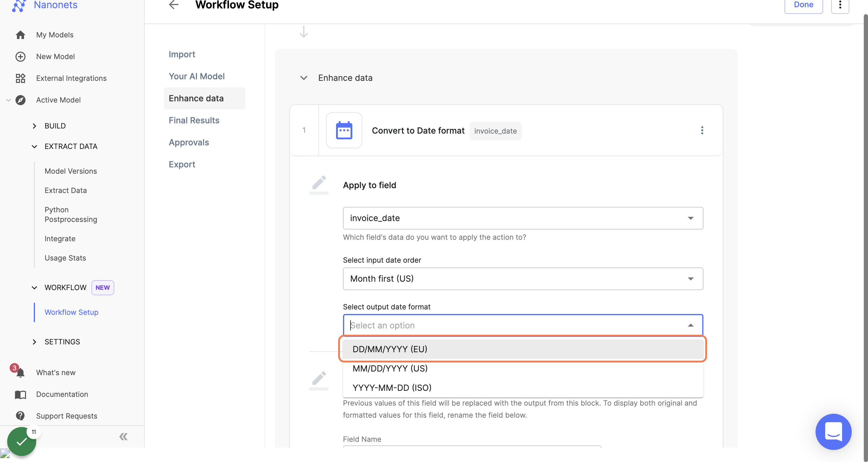
Task: Go to the Approvals step
Action: [189, 142]
